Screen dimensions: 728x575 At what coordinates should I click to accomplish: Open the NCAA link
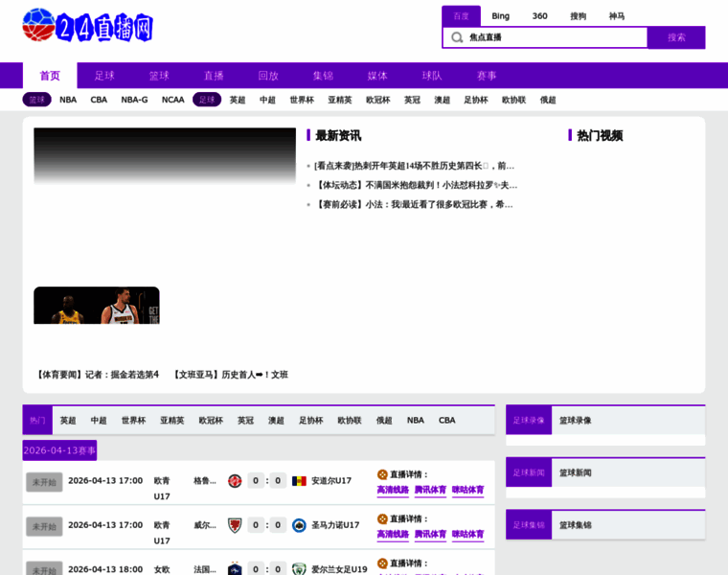tap(172, 100)
